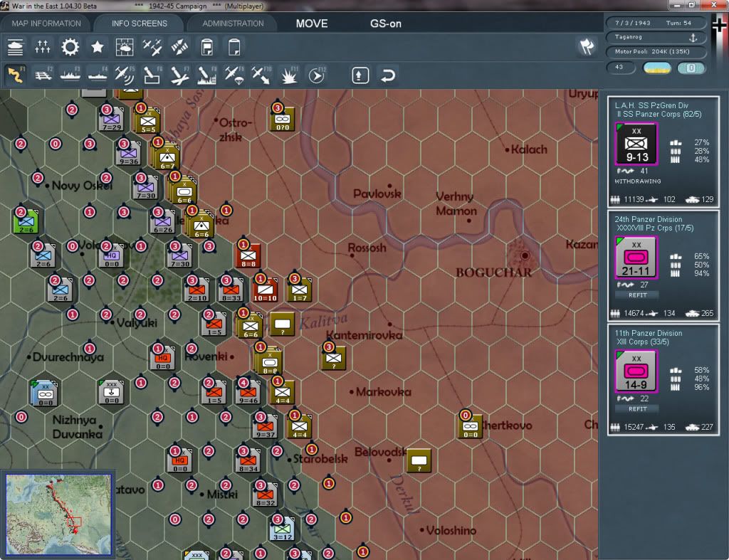The image size is (729, 560).
Task: Click the Motor Pool 204K field
Action: click(656, 51)
